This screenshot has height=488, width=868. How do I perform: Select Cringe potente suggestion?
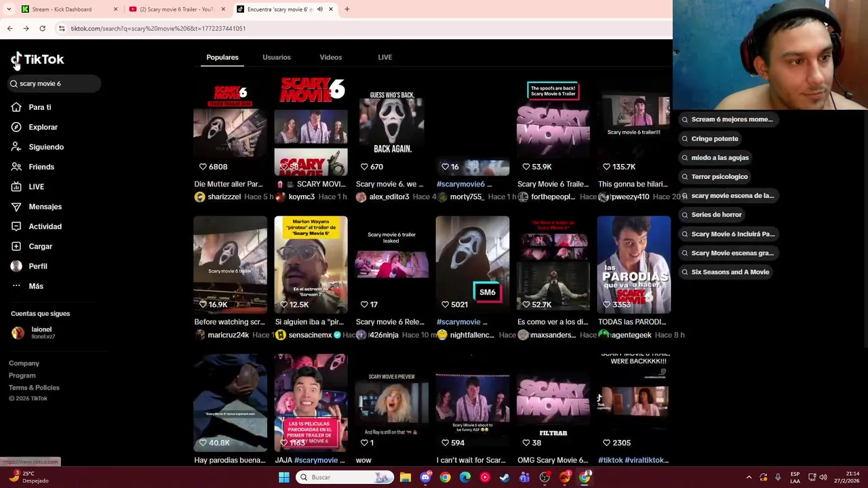(709, 138)
